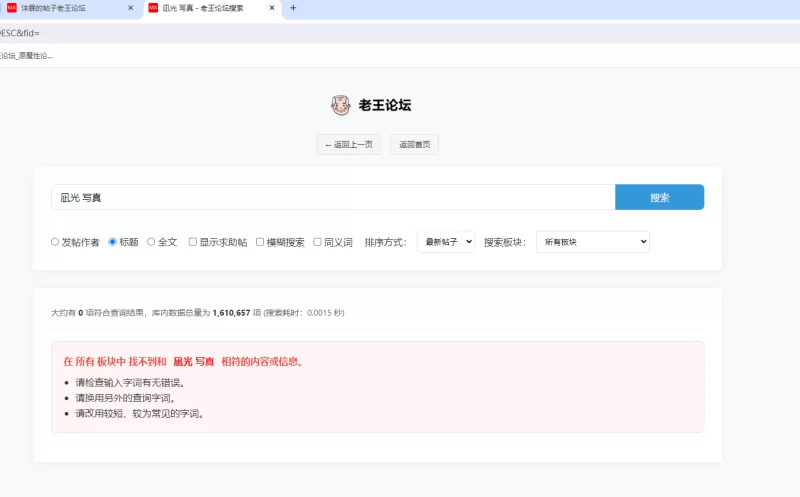Screen dimensions: 800x497
Task: Expand the 所有板块 board dropdown
Action: pos(593,242)
